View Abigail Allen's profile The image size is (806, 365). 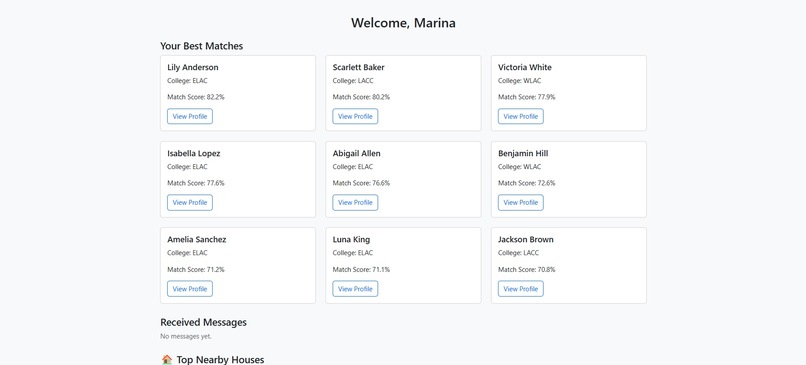pos(355,203)
